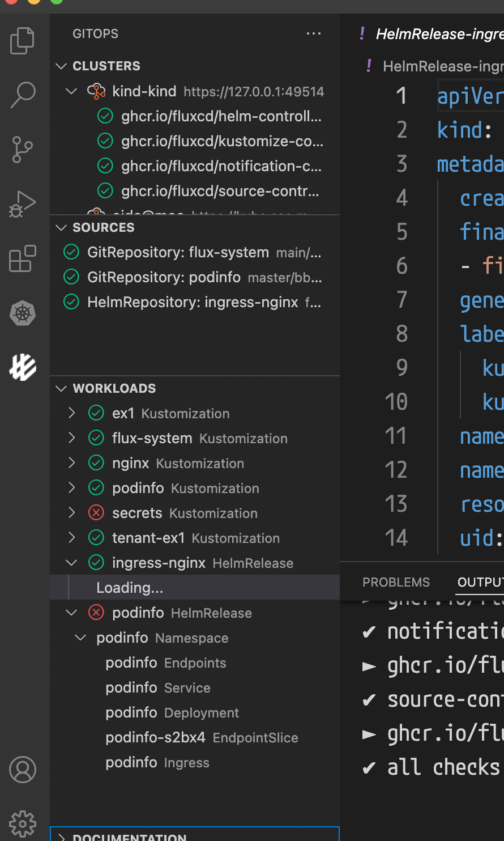This screenshot has height=841, width=504.
Task: Select the GitOps activity bar icon
Action: coord(22,367)
